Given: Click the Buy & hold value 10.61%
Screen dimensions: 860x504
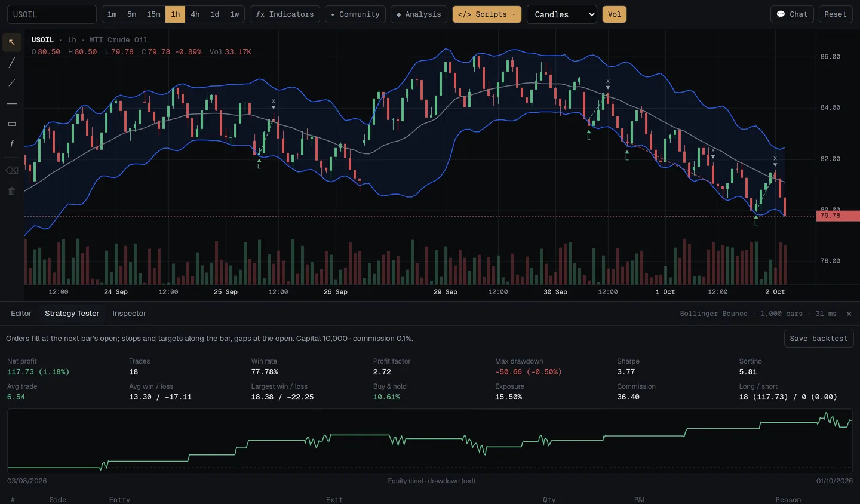Looking at the screenshot, I should pyautogui.click(x=387, y=397).
